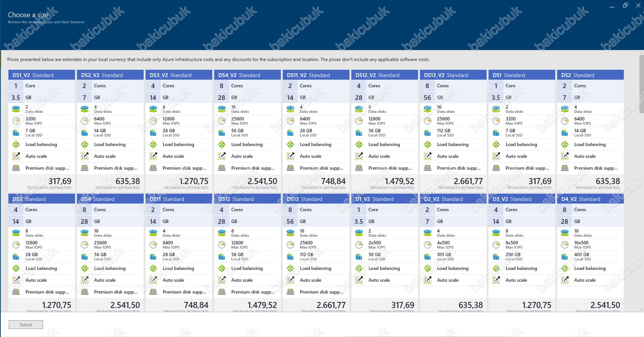Screen dimensions: 644x337
Task: Click the Max IOPS gauge icon in D2_V2 card
Action: 428,245
